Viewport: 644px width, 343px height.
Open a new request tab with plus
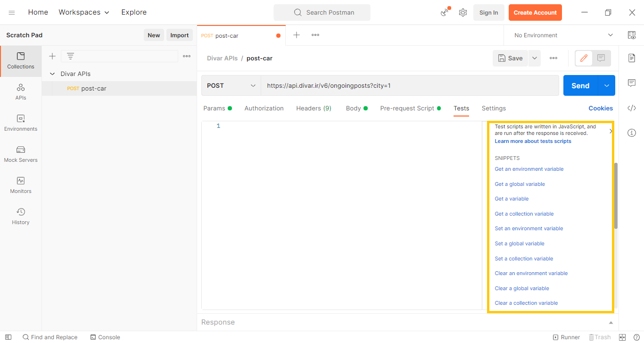(x=297, y=35)
